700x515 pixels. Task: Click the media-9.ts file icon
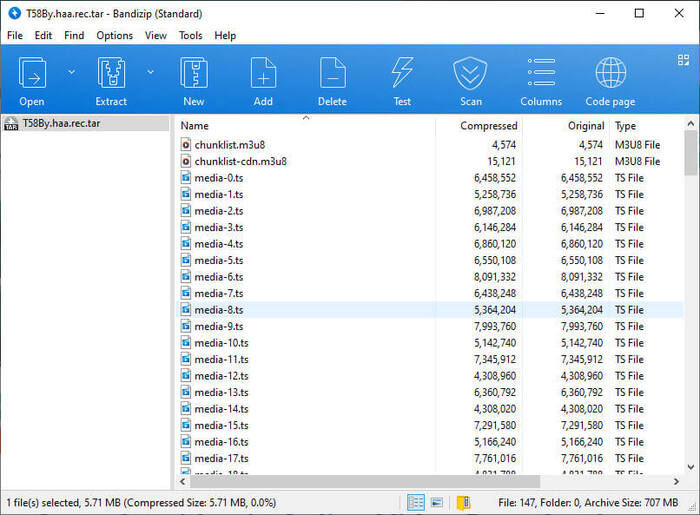tap(186, 326)
